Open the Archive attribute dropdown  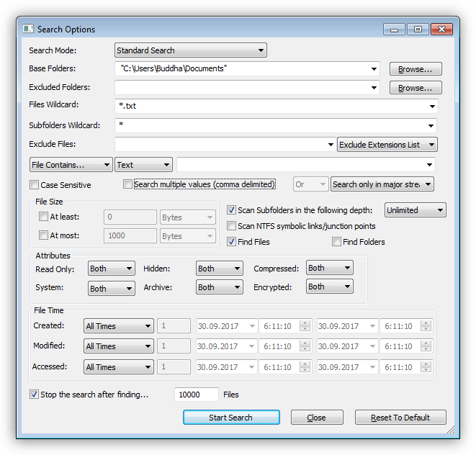(220, 287)
